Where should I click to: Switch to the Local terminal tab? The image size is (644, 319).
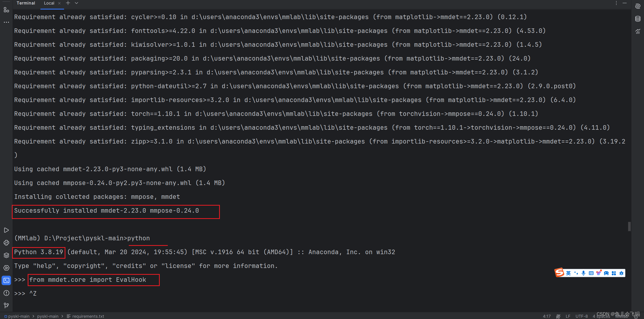49,3
